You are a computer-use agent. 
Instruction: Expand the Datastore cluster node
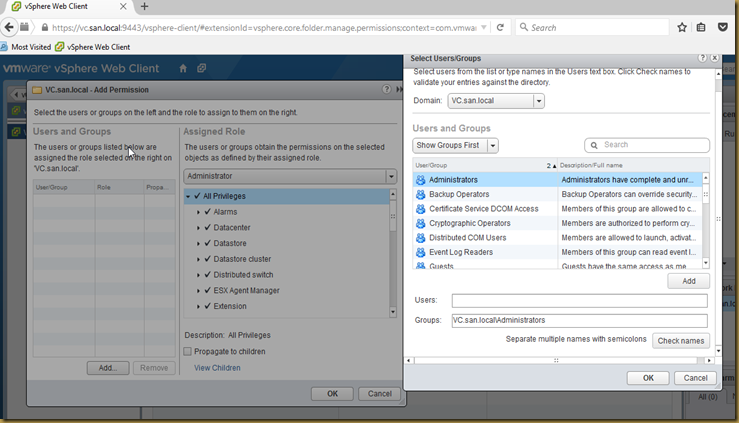click(198, 260)
